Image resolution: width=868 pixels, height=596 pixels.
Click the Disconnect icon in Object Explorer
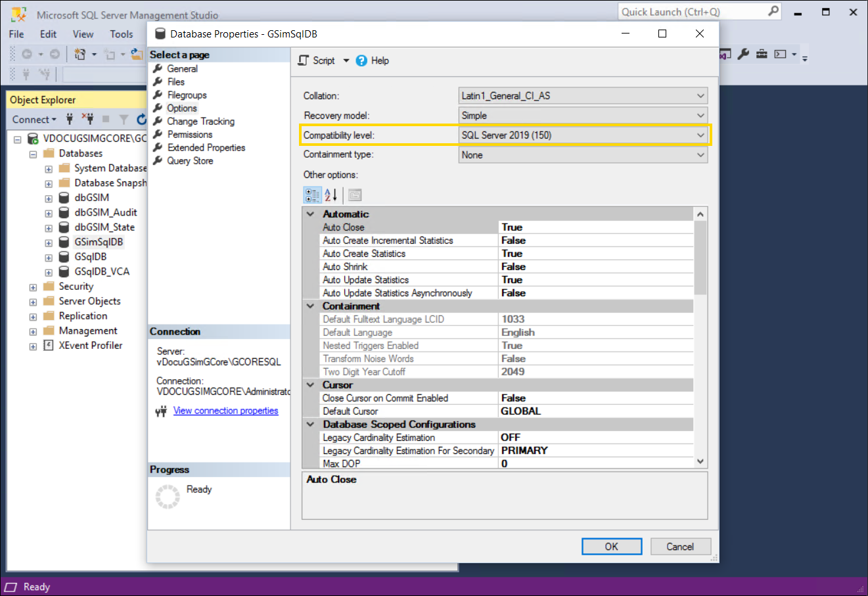(x=87, y=119)
